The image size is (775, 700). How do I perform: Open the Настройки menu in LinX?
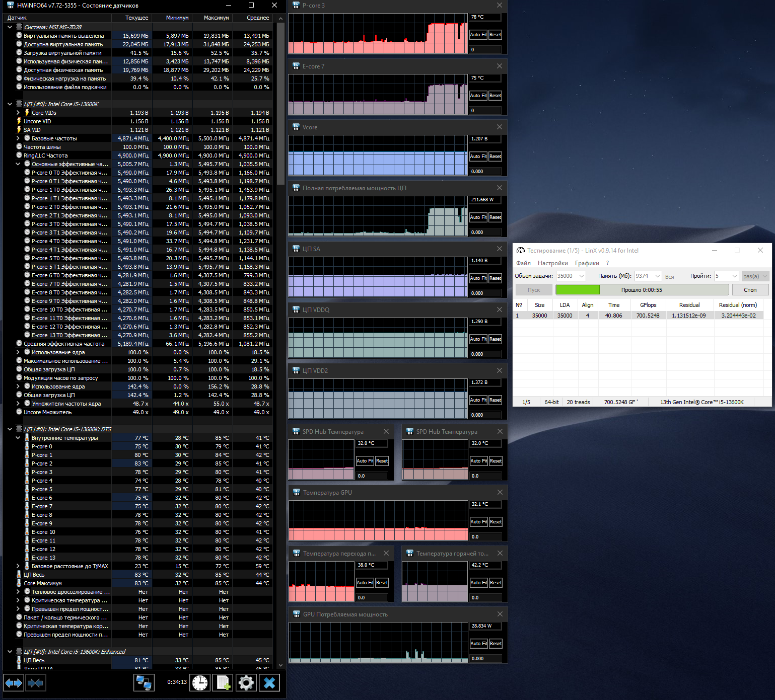click(x=553, y=263)
